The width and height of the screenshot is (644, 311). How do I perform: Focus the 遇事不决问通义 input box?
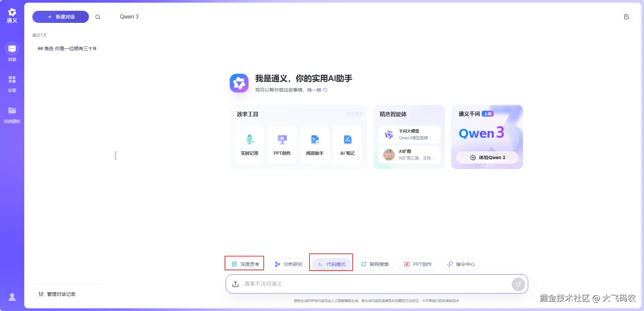tap(377, 284)
